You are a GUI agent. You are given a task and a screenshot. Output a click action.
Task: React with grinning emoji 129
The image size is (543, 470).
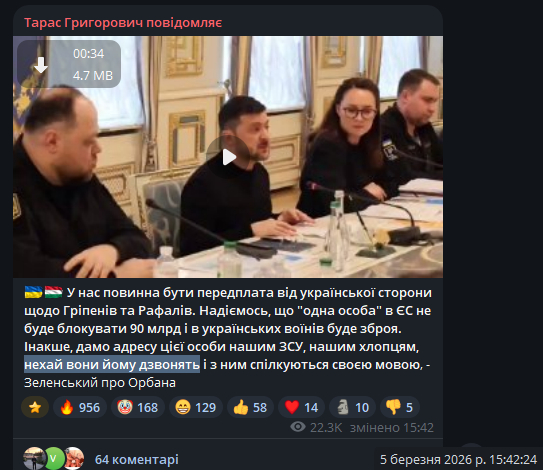(x=196, y=407)
